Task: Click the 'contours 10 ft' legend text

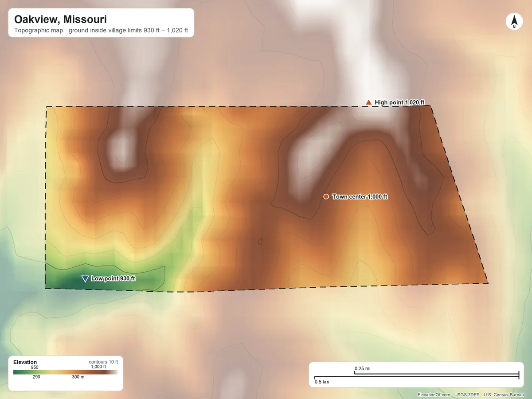Action: (x=103, y=362)
